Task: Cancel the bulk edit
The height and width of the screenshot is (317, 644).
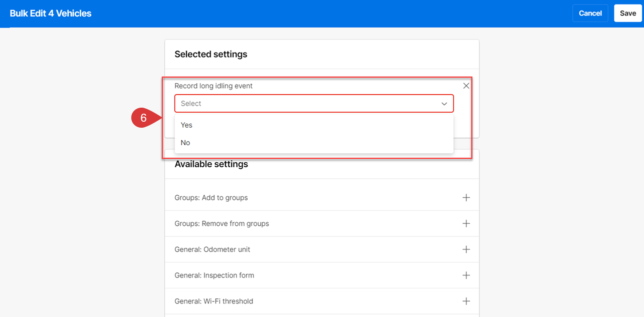Action: (x=590, y=14)
